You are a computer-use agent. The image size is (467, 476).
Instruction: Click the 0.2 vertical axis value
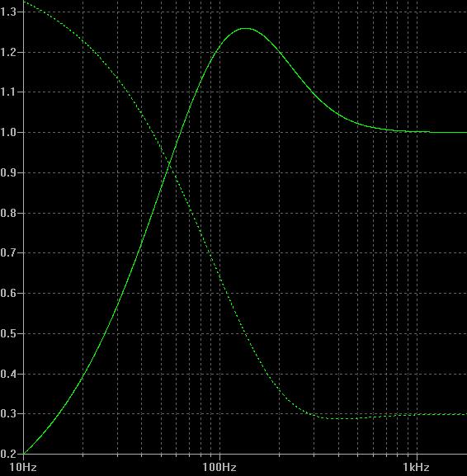[8, 454]
